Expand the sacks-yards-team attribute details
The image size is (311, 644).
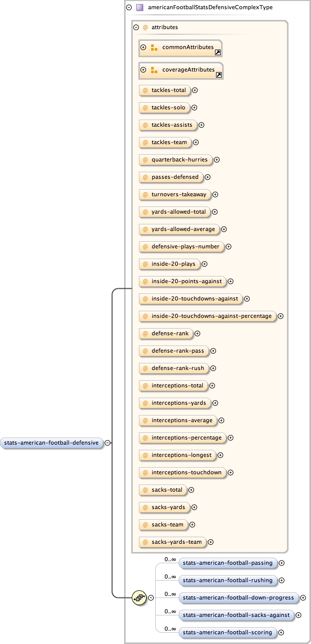pyautogui.click(x=210, y=542)
